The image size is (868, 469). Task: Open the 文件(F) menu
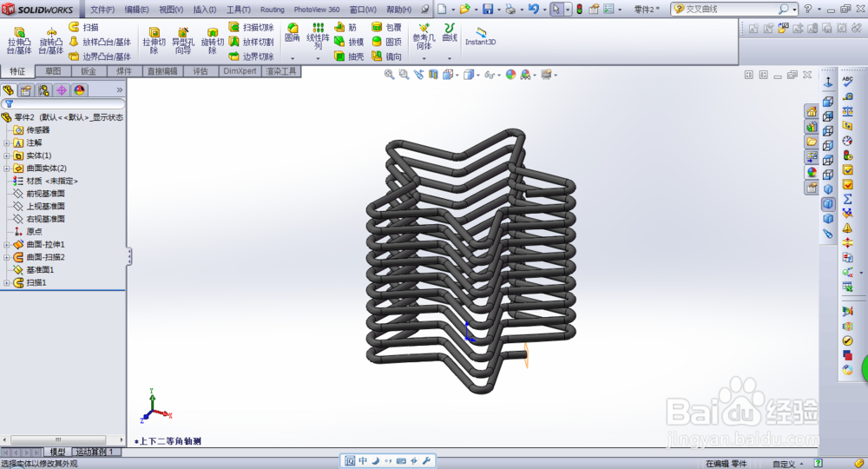[x=102, y=10]
